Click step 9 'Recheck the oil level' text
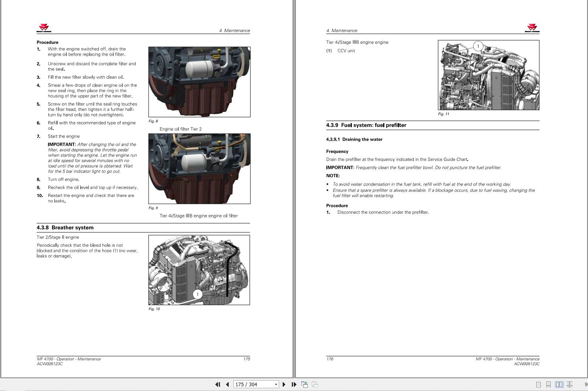Image resolution: width=588 pixels, height=391 pixels. click(93, 188)
